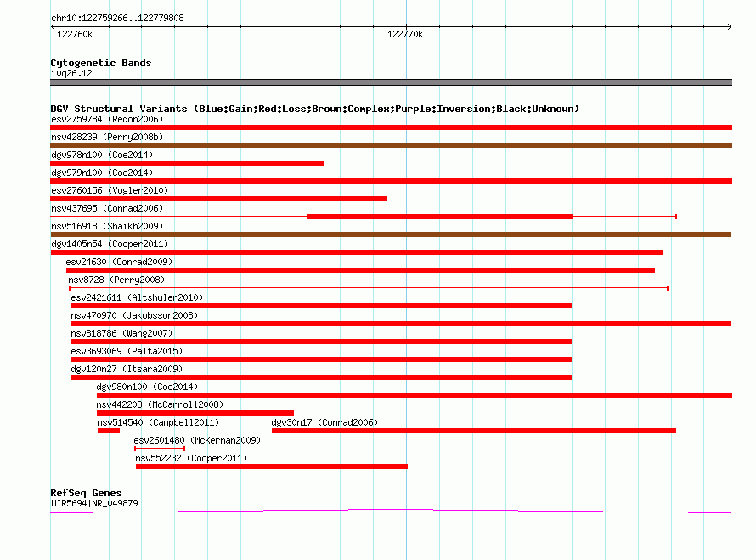Select nsv516918 (Shaikh2009) complex variant
The height and width of the screenshot is (560, 756).
[x=391, y=235]
